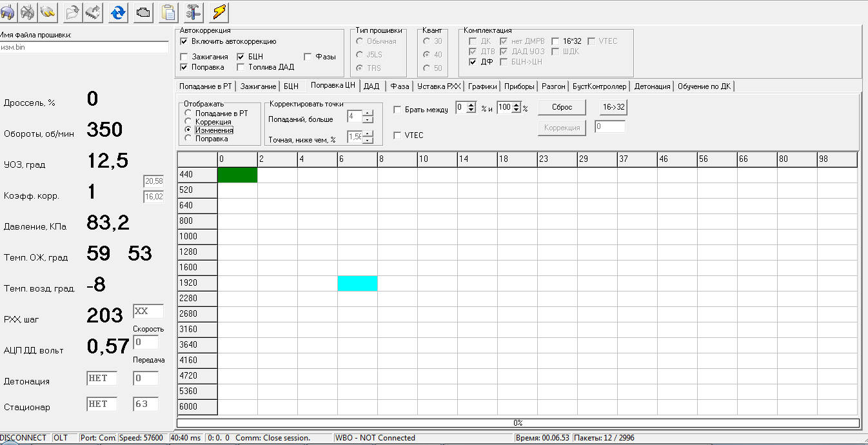Click 'Speed: 57600' status bar entry
This screenshot has width=868, height=445.
pos(142,438)
